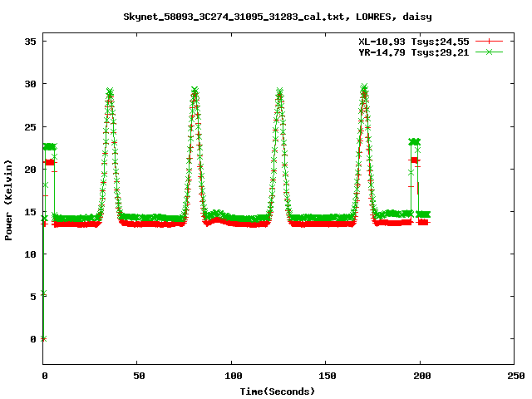532x399 pixels.
Task: Click the green calibration step near 197 seconds
Action: click(x=414, y=141)
